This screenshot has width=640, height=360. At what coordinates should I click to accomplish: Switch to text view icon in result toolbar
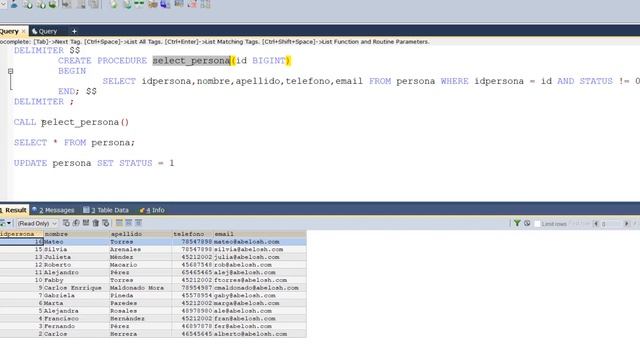pyautogui.click(x=138, y=223)
